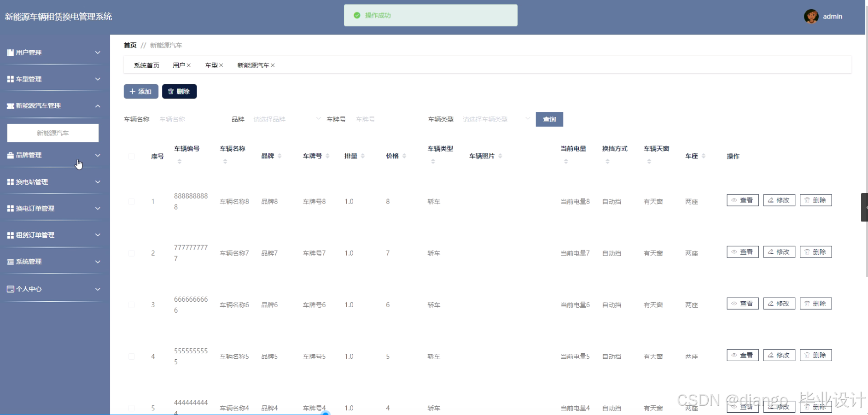The image size is (868, 415).
Task: Open the 车辆类型 dropdown
Action: pos(495,119)
